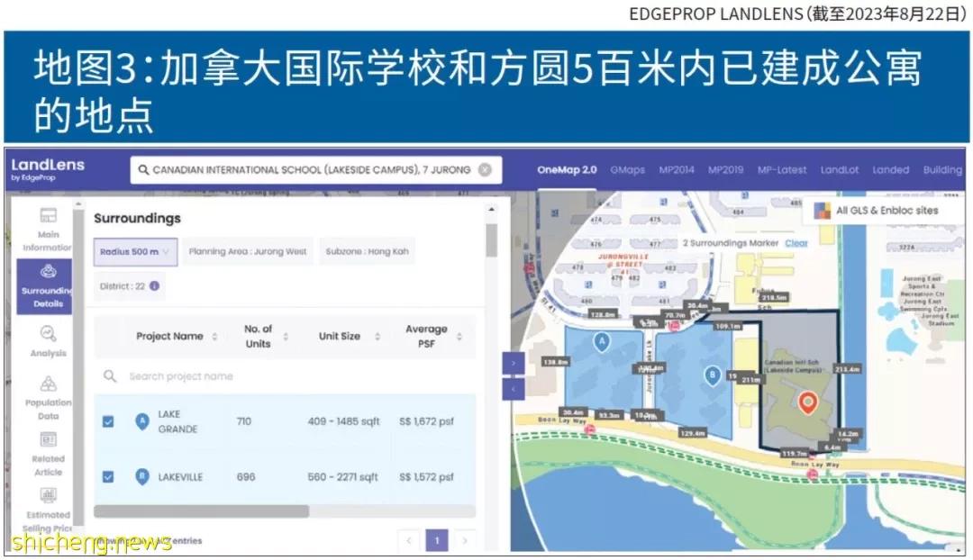Open the Population Data sidebar icon
Viewport: 973px width, 560px height.
(48, 384)
